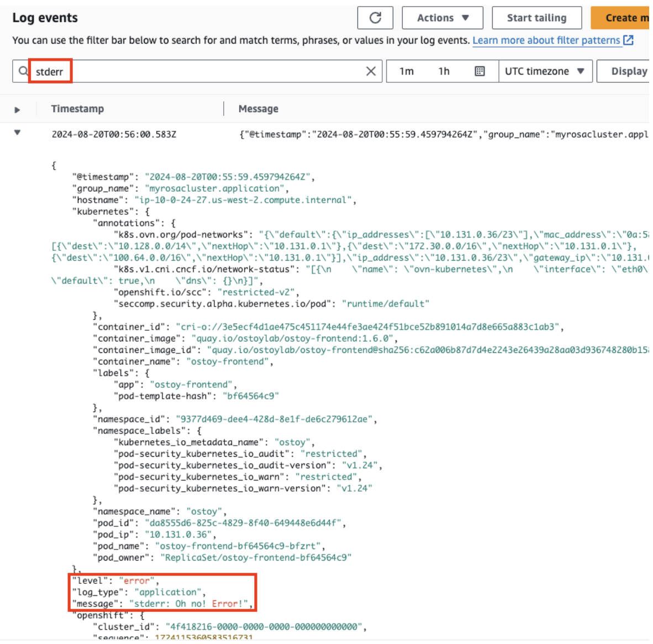Collapse the expanded 00:56:00.583Z log event
The height and width of the screenshot is (644, 653).
click(x=17, y=133)
